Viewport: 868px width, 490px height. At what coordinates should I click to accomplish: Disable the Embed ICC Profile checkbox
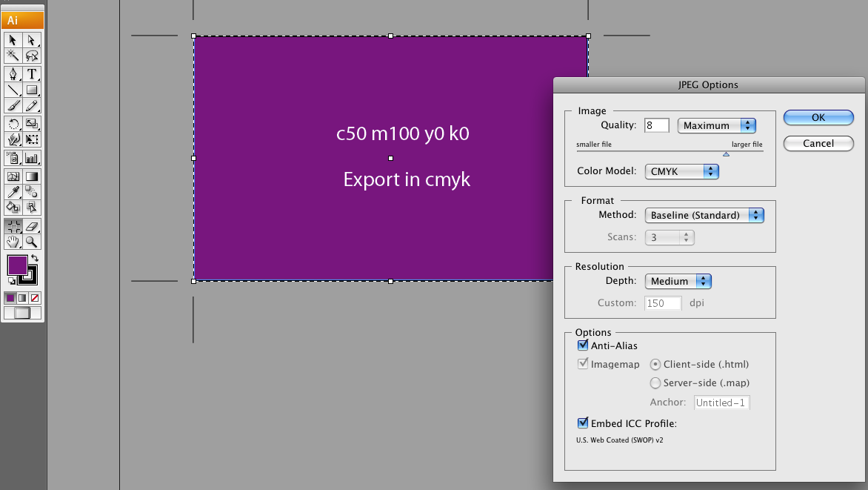583,423
